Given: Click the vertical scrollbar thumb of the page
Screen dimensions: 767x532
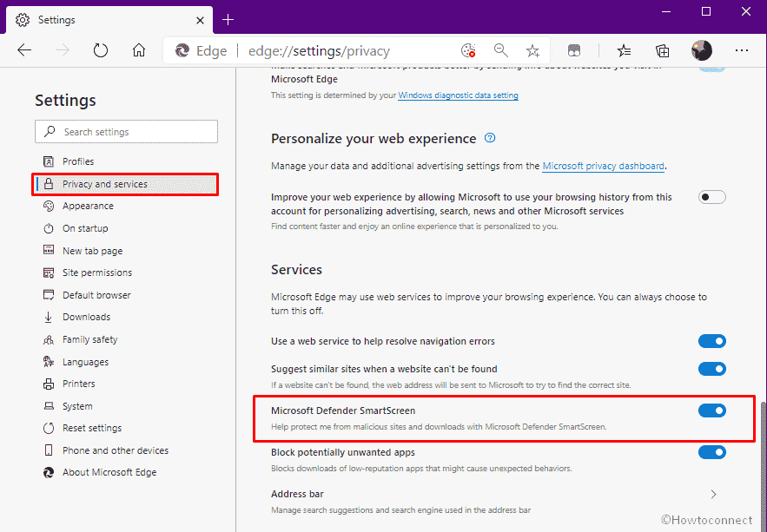Looking at the screenshot, I should 763,465.
